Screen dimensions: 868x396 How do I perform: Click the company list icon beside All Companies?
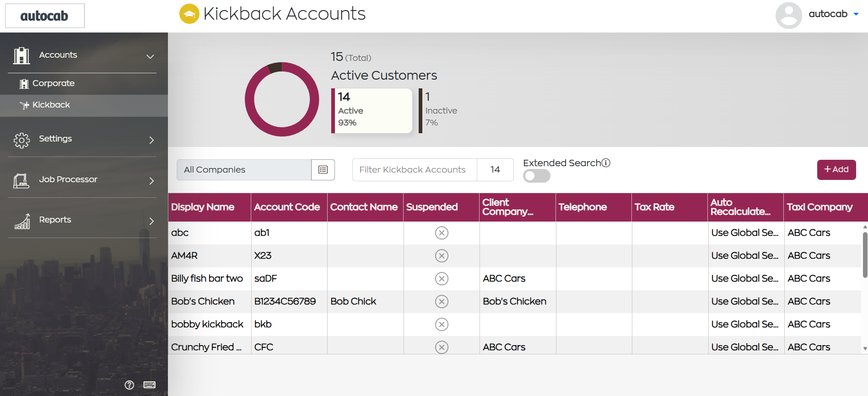click(x=323, y=170)
